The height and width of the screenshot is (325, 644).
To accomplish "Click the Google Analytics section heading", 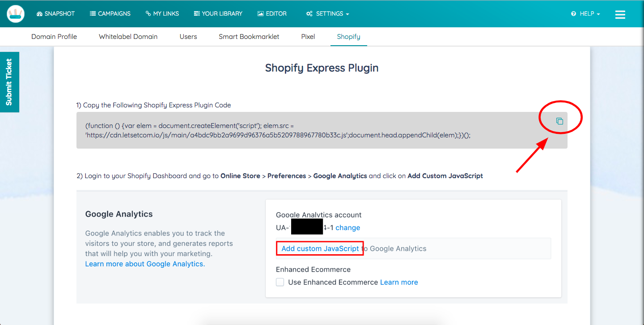I will (x=119, y=214).
